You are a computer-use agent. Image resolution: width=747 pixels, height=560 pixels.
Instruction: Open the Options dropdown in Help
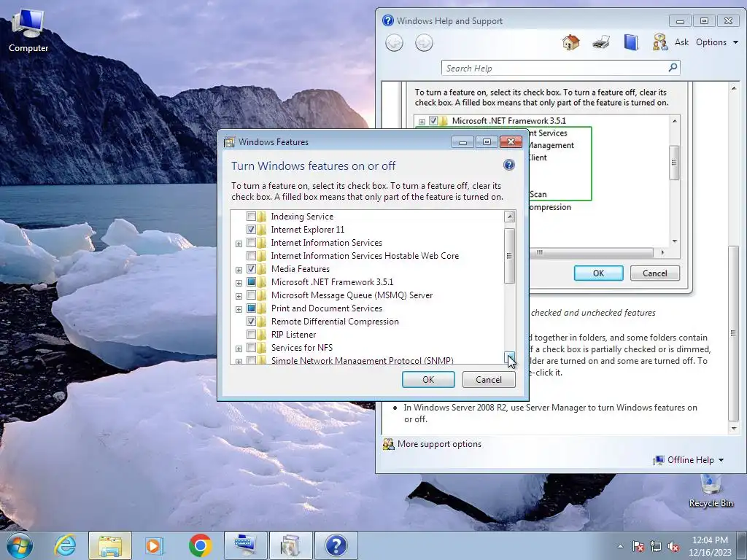click(x=717, y=42)
